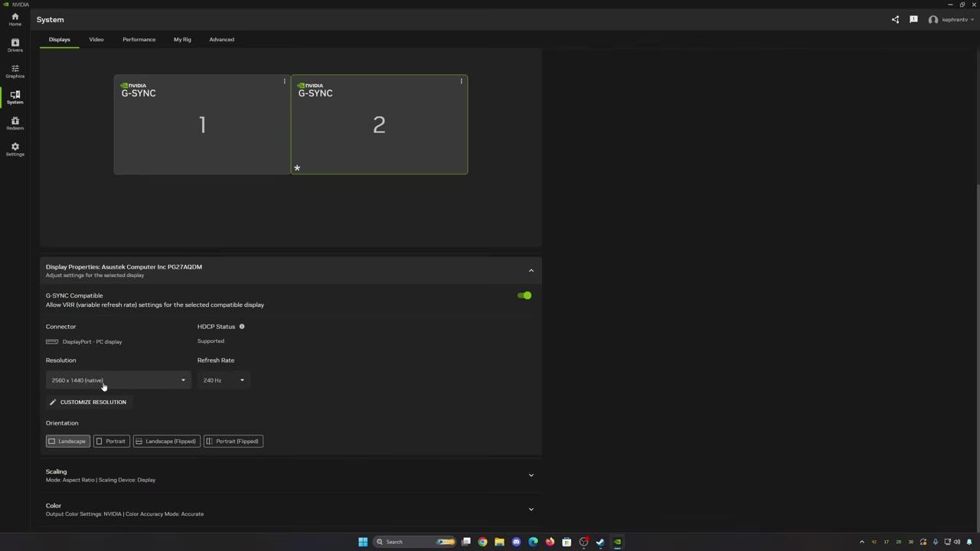This screenshot has width=980, height=551.
Task: Select display 1 G-SYNC monitor tile
Action: [x=202, y=125]
